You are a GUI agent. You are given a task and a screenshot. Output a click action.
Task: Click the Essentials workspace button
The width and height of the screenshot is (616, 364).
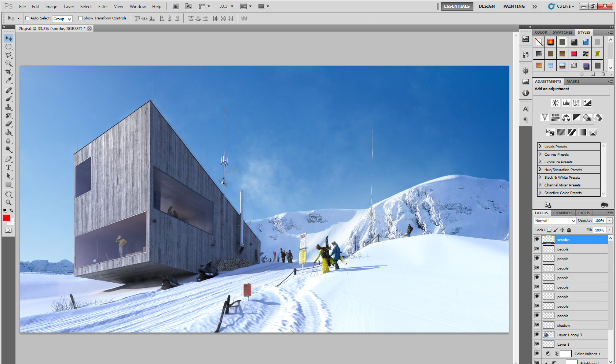click(x=457, y=6)
